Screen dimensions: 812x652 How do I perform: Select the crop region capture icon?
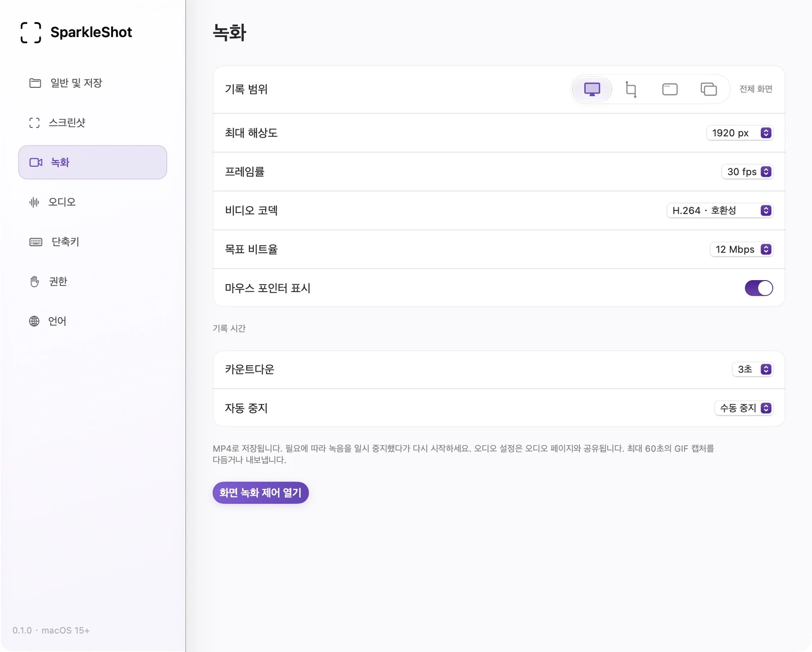point(631,89)
